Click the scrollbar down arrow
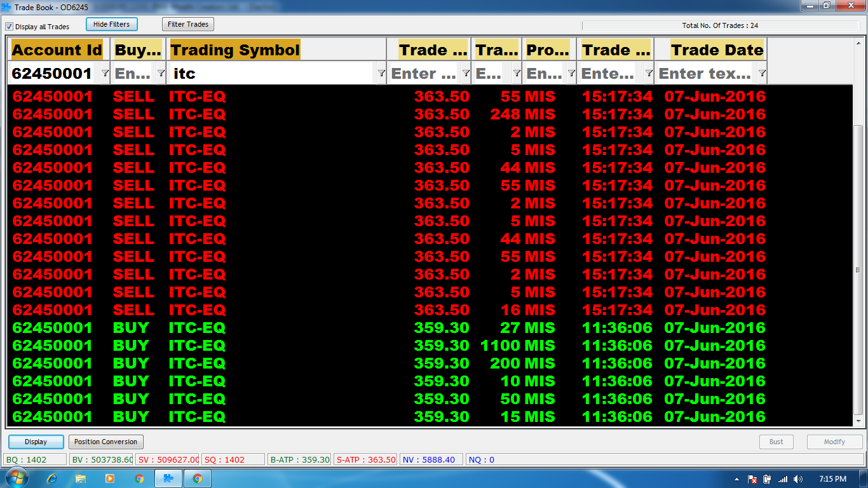 tap(858, 421)
